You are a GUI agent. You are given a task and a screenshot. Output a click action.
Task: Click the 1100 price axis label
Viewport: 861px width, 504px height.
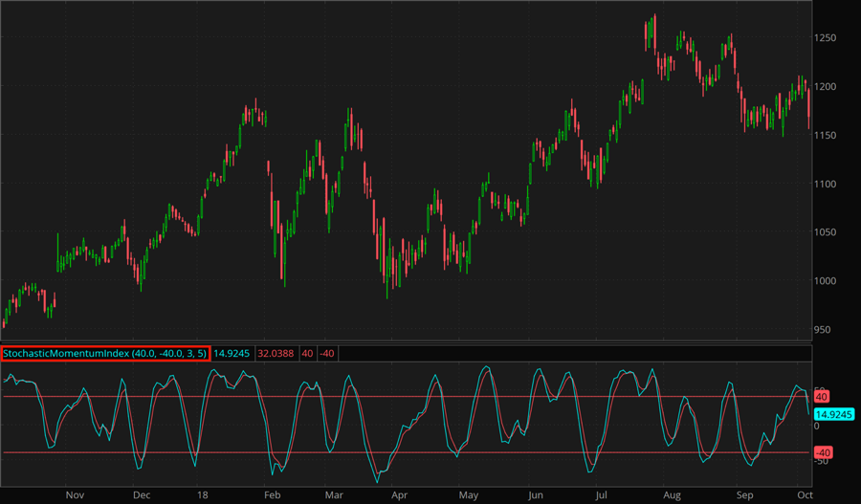coord(828,184)
